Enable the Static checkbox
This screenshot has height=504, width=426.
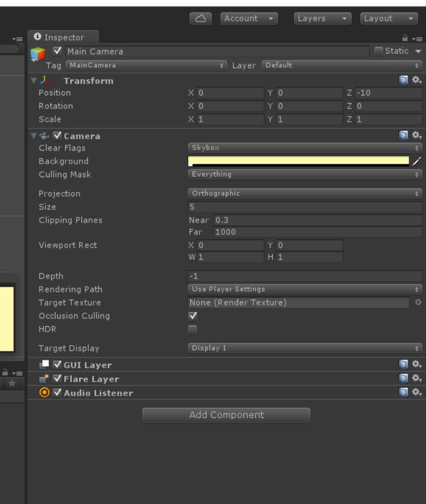[379, 51]
